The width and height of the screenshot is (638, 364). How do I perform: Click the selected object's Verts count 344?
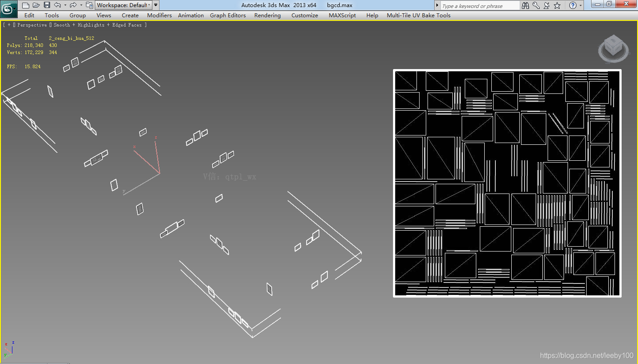coord(53,53)
